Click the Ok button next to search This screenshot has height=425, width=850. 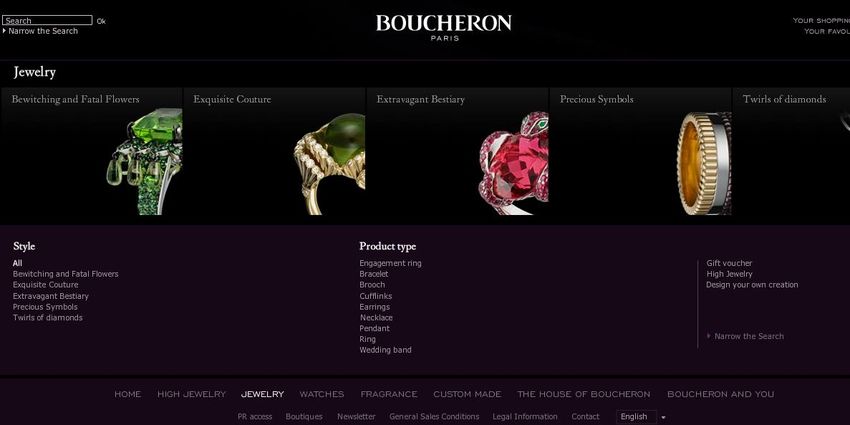[101, 21]
